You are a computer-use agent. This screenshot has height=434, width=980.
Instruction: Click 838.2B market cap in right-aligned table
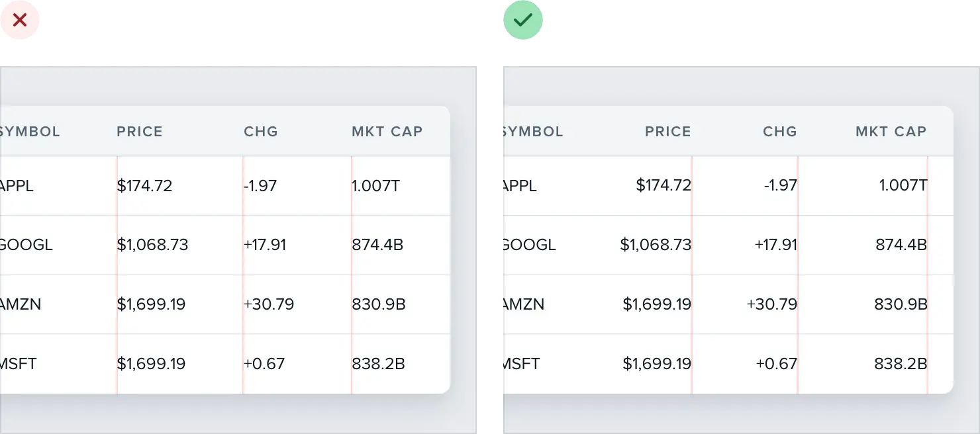(901, 364)
